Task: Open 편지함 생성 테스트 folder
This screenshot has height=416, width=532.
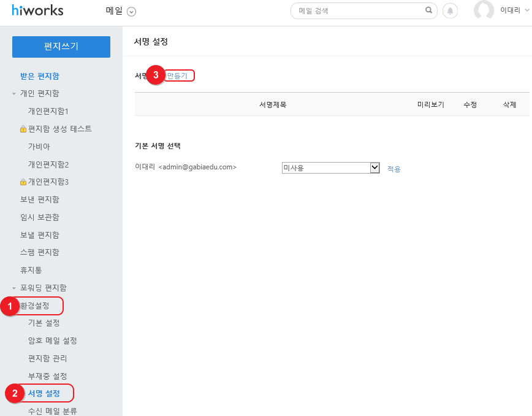Action: (x=59, y=129)
